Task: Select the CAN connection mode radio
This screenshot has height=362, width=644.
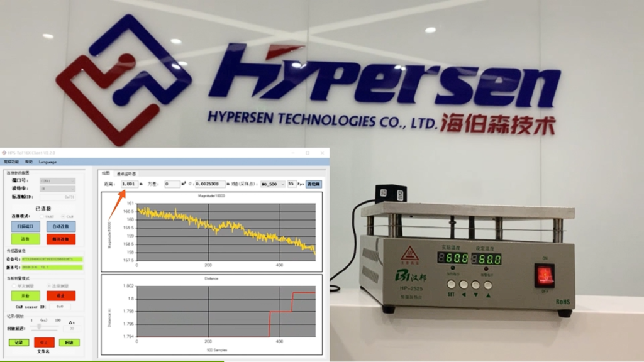Action: (x=62, y=216)
